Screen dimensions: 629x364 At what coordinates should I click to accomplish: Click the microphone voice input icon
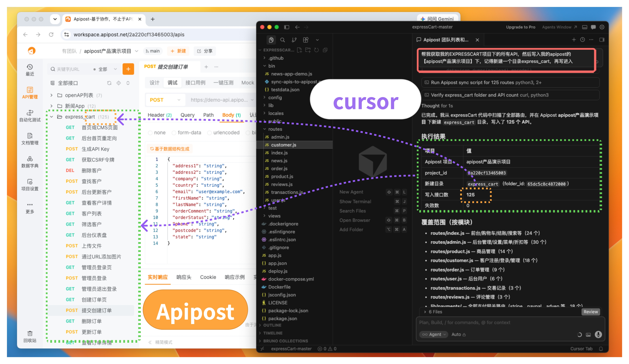coord(598,334)
